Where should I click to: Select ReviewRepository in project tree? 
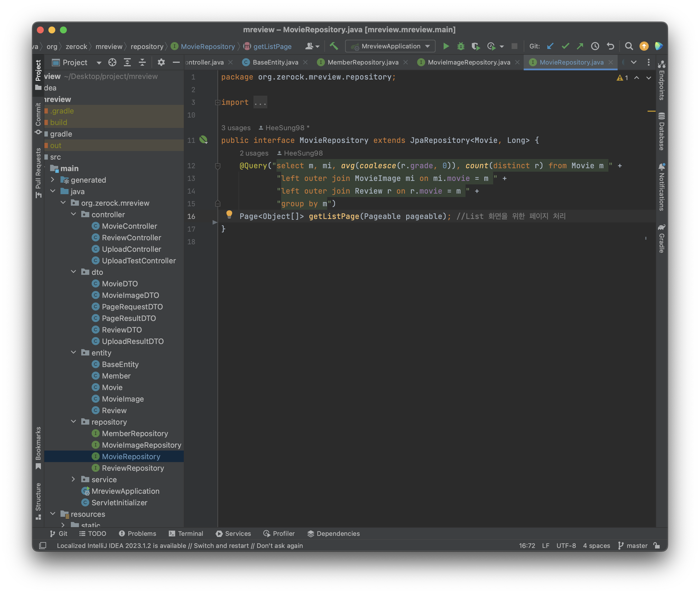(133, 468)
